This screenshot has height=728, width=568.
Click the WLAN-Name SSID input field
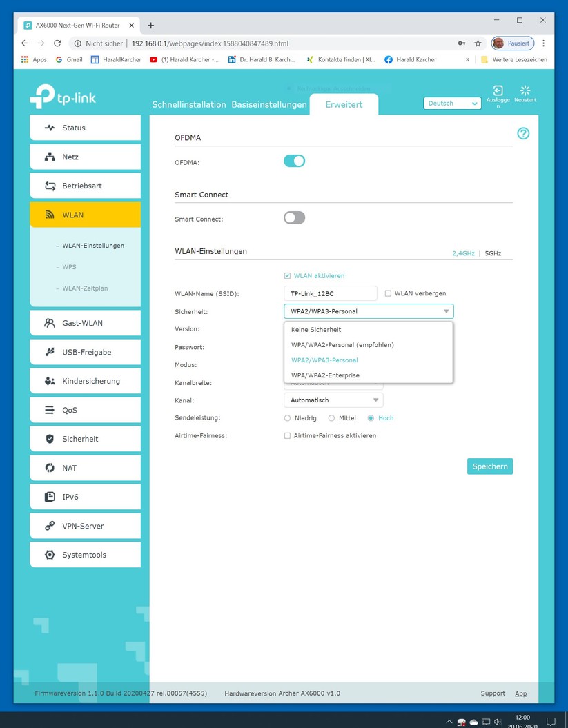[x=330, y=293]
